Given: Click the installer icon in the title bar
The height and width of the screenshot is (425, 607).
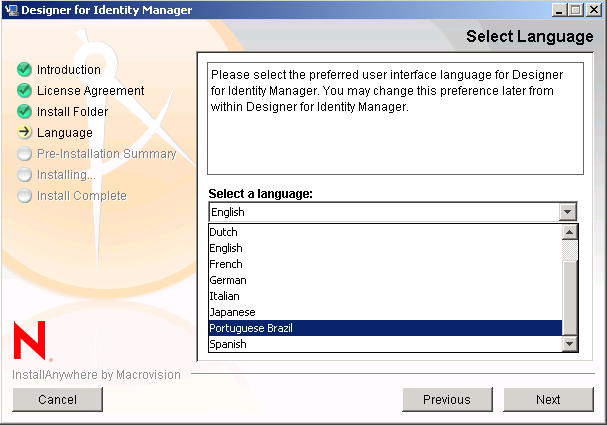Looking at the screenshot, I should pyautogui.click(x=12, y=10).
